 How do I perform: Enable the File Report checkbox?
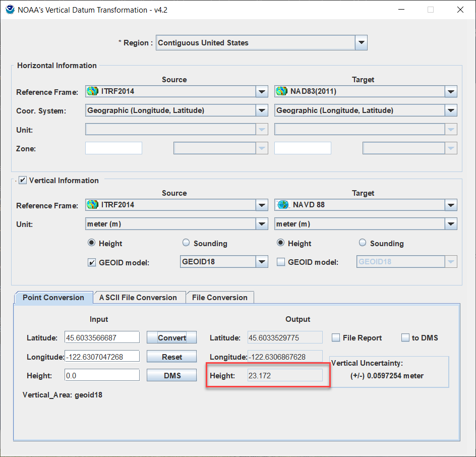click(x=335, y=338)
